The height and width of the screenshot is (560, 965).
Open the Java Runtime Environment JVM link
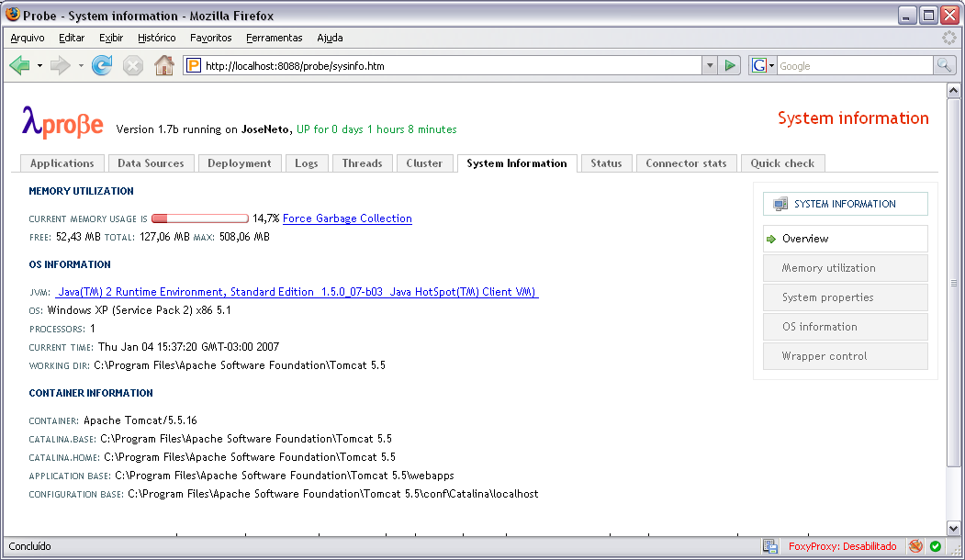(x=296, y=292)
